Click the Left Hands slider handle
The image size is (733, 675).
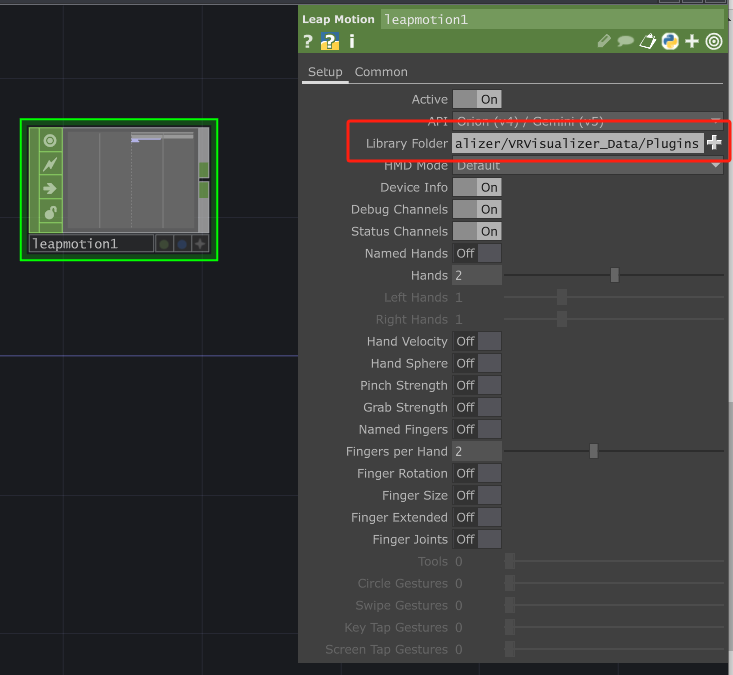(x=562, y=297)
